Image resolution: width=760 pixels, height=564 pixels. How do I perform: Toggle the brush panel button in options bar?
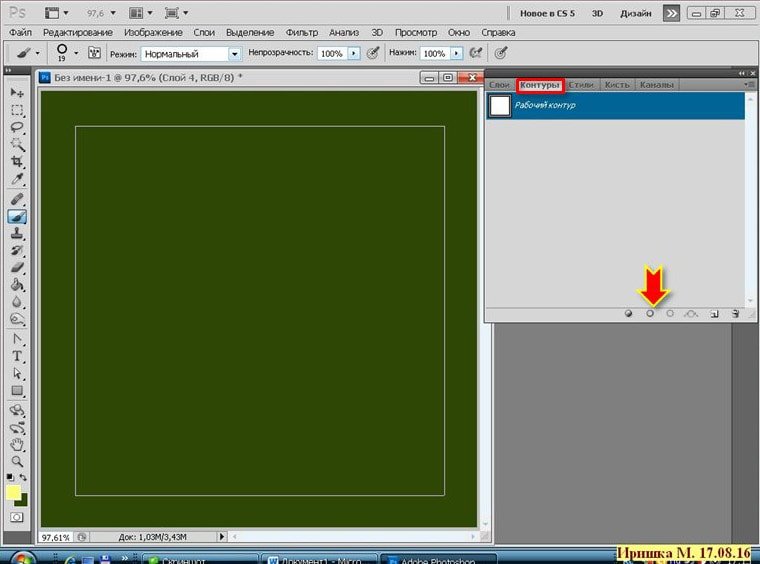point(95,52)
